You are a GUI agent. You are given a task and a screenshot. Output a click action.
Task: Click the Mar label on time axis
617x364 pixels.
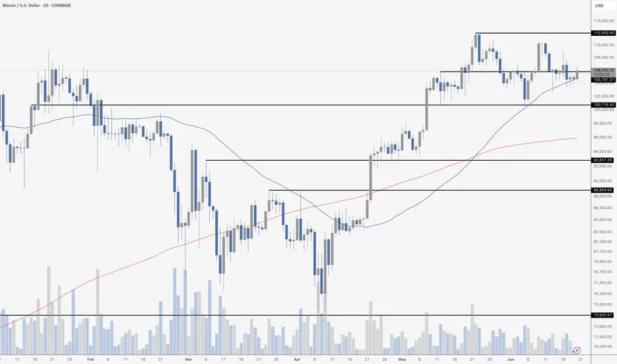(x=188, y=359)
